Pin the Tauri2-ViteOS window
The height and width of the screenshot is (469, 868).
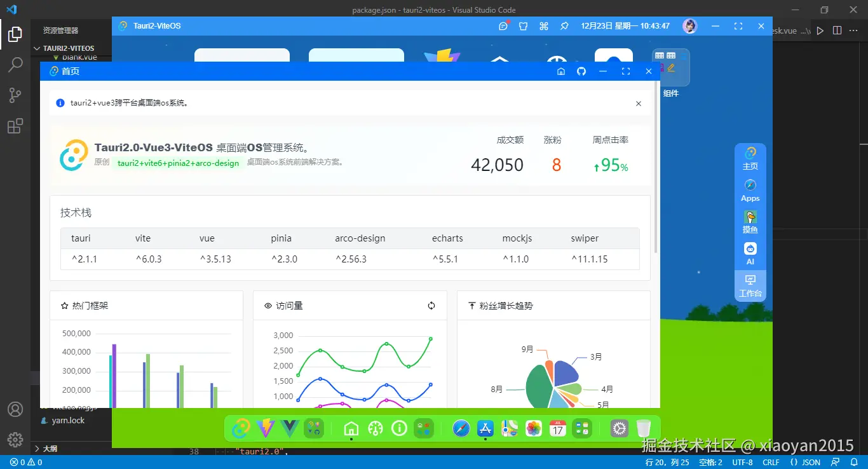[564, 26]
